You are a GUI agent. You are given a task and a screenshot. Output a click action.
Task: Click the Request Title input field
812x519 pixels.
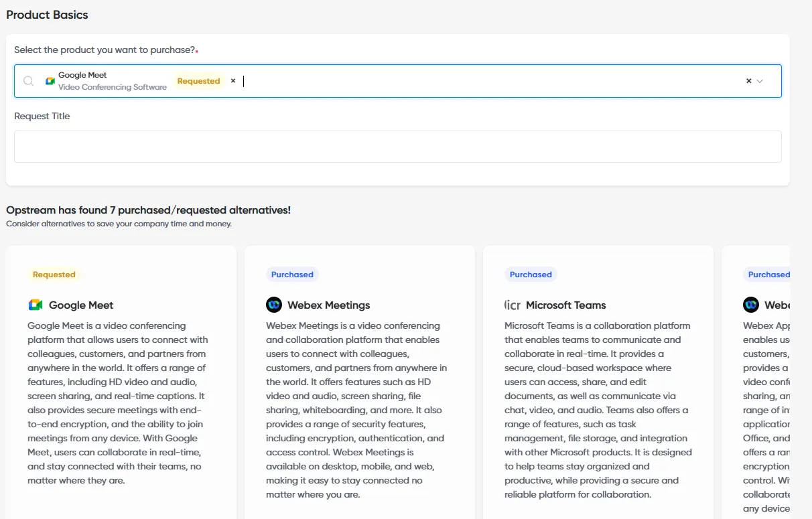tap(398, 147)
